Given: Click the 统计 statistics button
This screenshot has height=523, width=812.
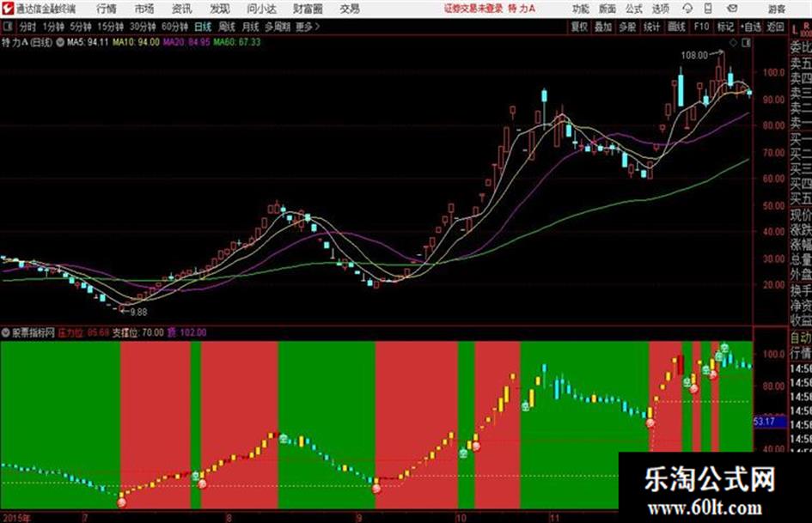Looking at the screenshot, I should coord(652,27).
